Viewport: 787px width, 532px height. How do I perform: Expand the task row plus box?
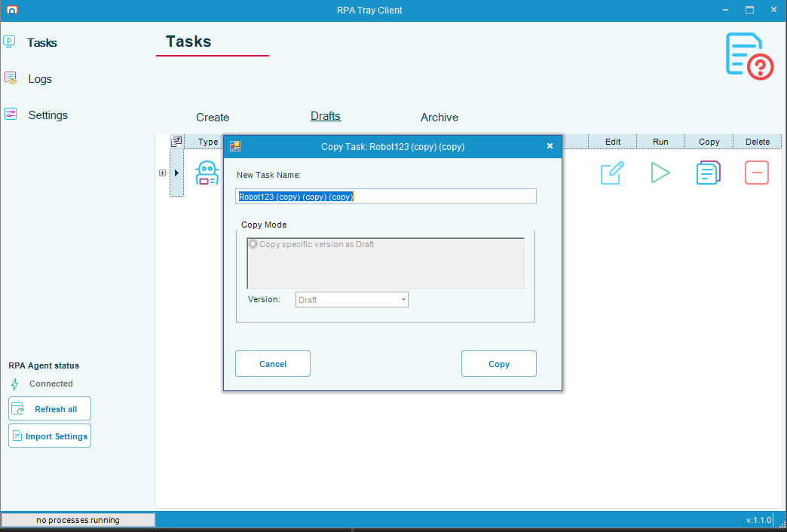(162, 173)
